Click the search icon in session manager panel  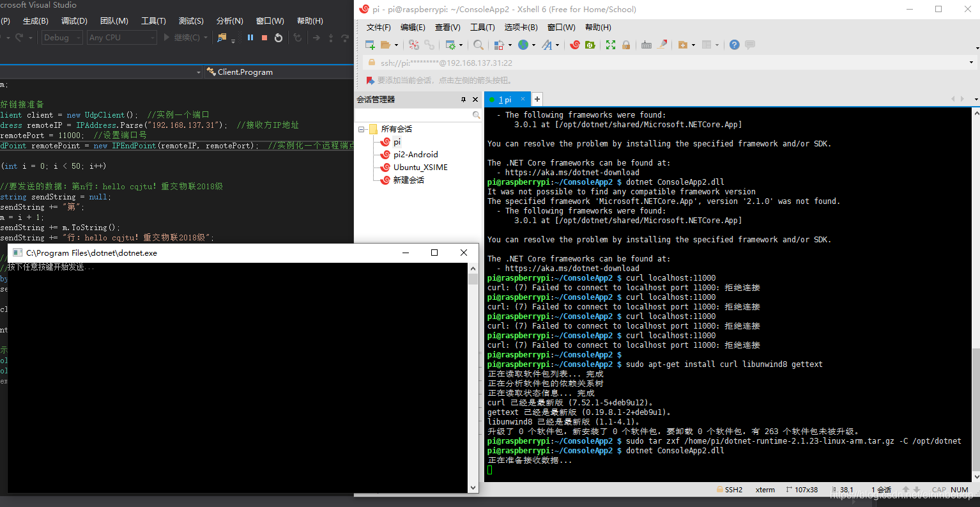point(476,115)
